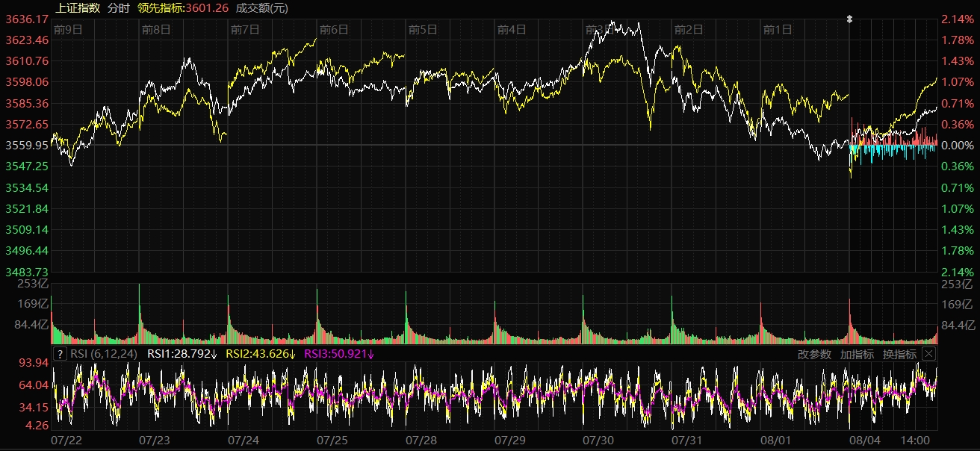Screen dimensions: 980x451
Task: Close the RSI indicator panel
Action: [x=928, y=354]
